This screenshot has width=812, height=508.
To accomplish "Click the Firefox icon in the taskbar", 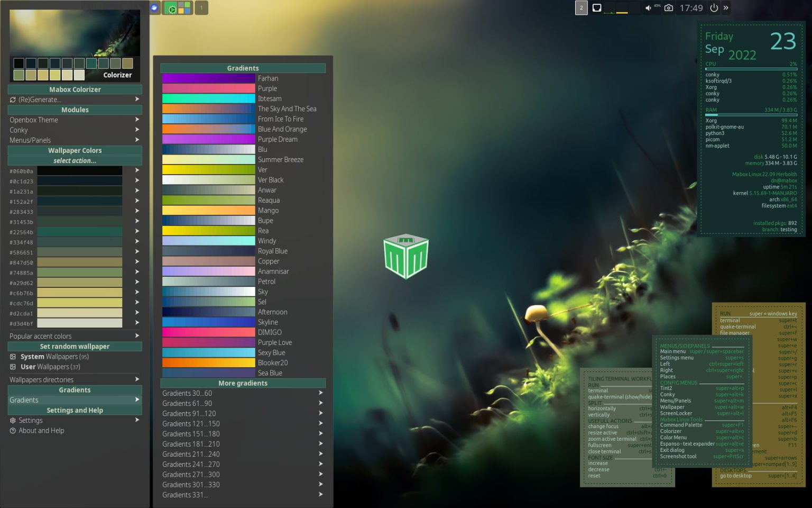I will tap(154, 7).
